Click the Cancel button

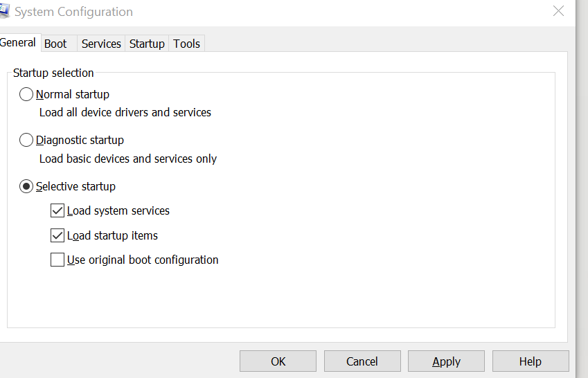(x=362, y=361)
